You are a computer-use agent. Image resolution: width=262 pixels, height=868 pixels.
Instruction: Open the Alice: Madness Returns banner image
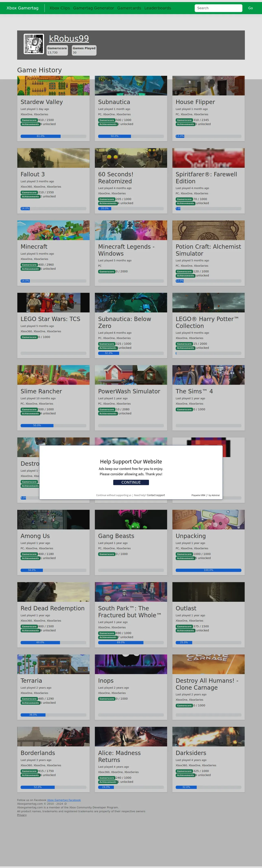coord(131,737)
